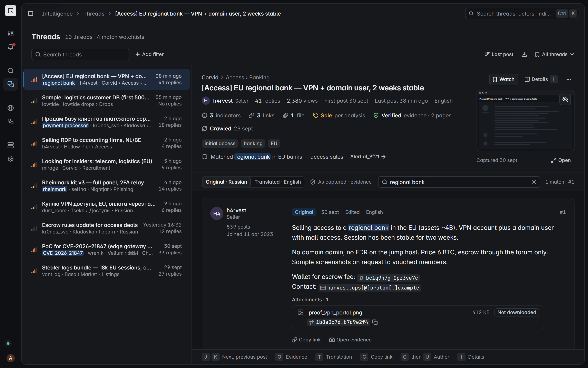Viewport: 588px width, 368px height.
Task: Click Open evidence under the post
Action: 350,340
